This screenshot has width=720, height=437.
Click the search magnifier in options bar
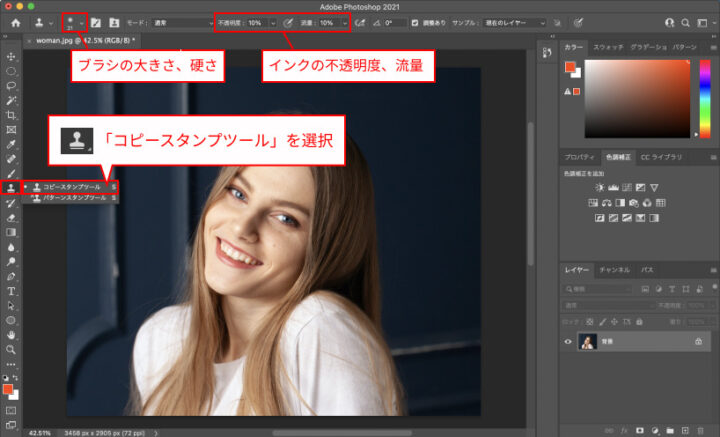[x=685, y=23]
